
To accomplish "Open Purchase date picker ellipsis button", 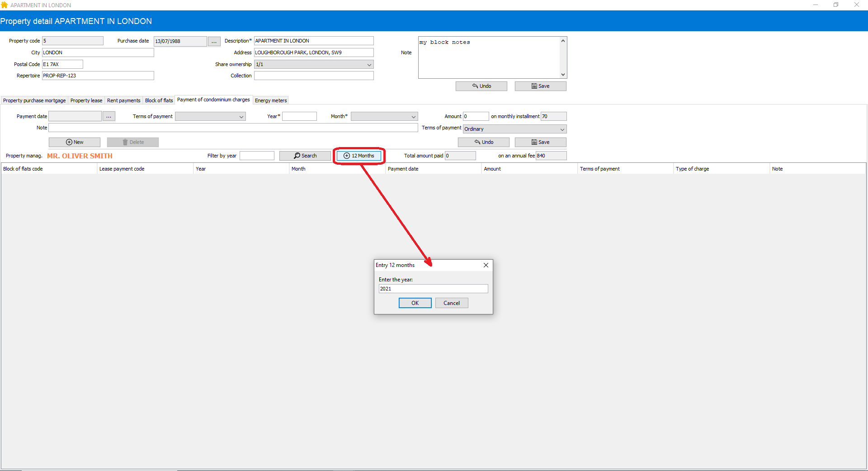I will [x=214, y=41].
